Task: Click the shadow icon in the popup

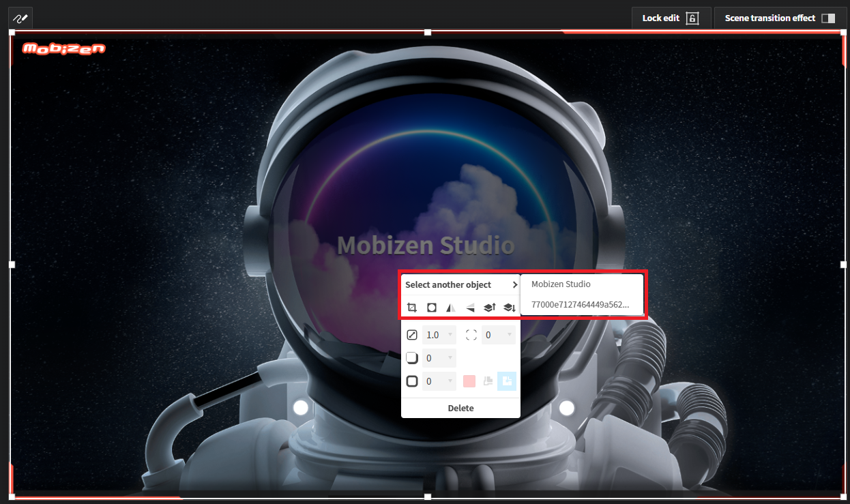Action: click(412, 358)
